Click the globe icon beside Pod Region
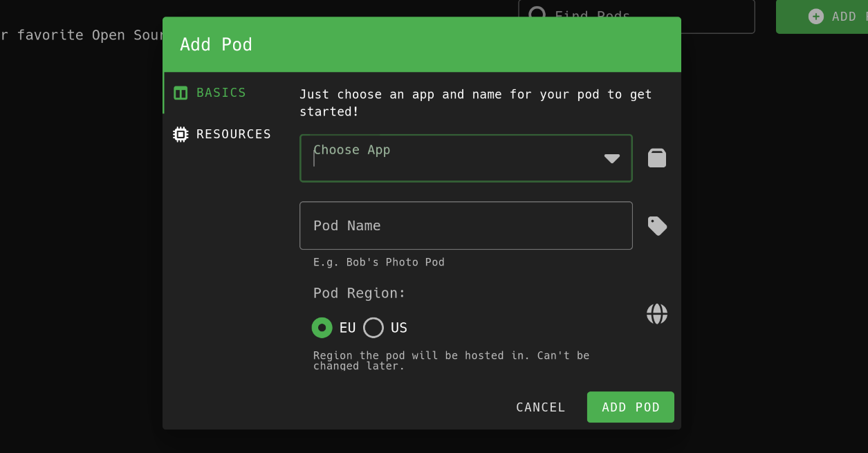This screenshot has height=453, width=868. point(656,314)
